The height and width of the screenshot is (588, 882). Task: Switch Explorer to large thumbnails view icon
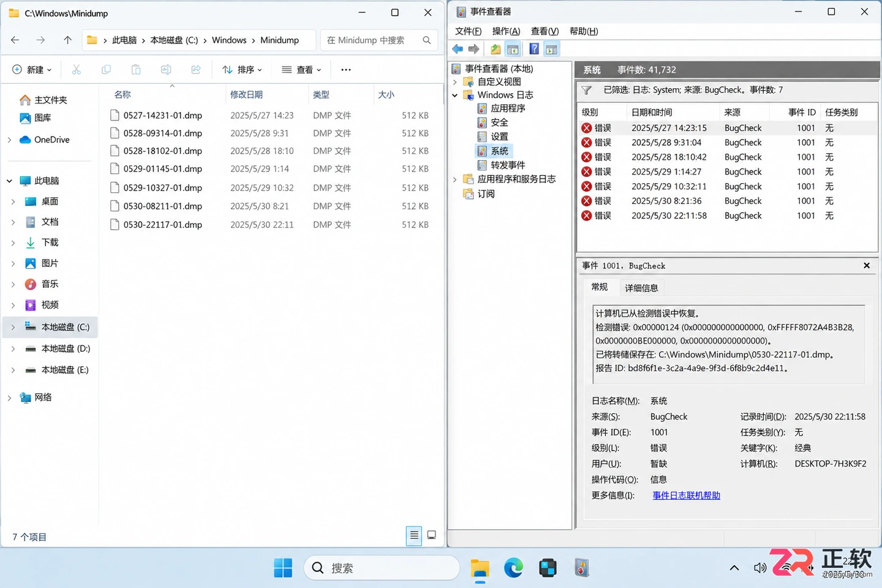(431, 535)
